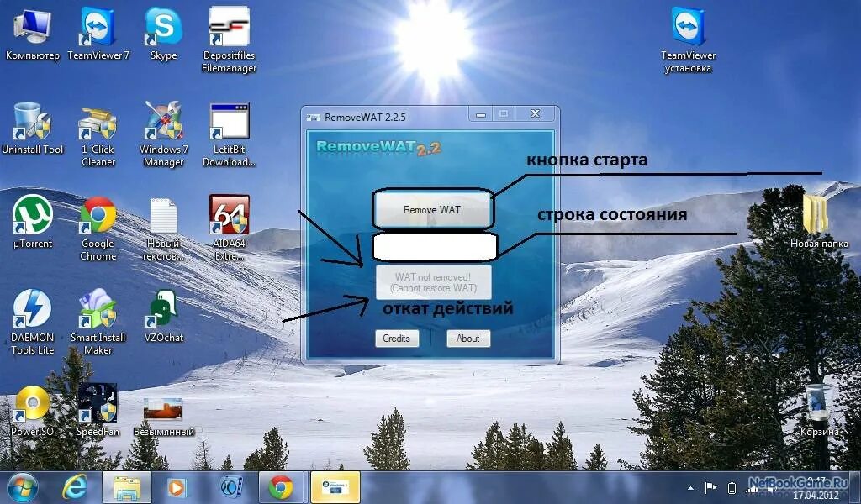Select the Новый текстовый document icon
Image resolution: width=861 pixels, height=504 pixels.
pyautogui.click(x=164, y=229)
